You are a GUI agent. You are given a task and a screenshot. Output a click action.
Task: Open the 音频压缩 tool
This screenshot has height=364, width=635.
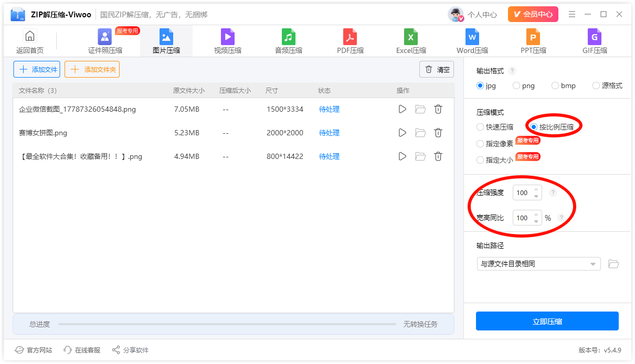(x=289, y=41)
